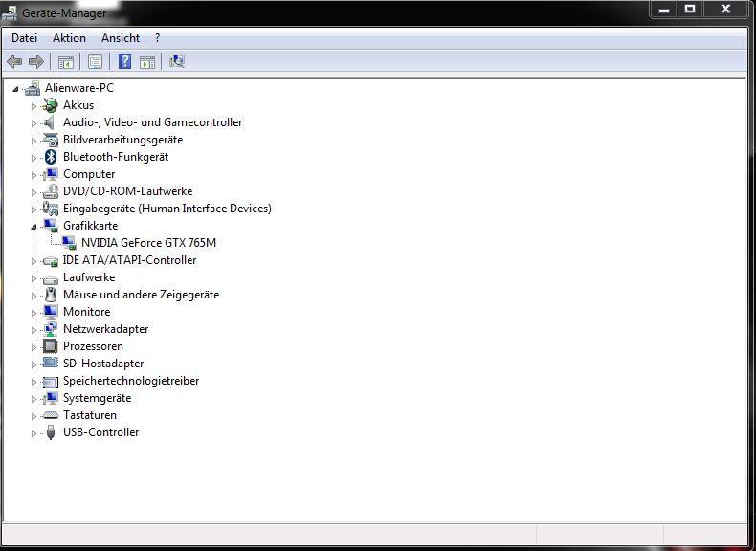Collapse the Alienware-PC root node
The height and width of the screenshot is (551, 756).
[x=15, y=89]
